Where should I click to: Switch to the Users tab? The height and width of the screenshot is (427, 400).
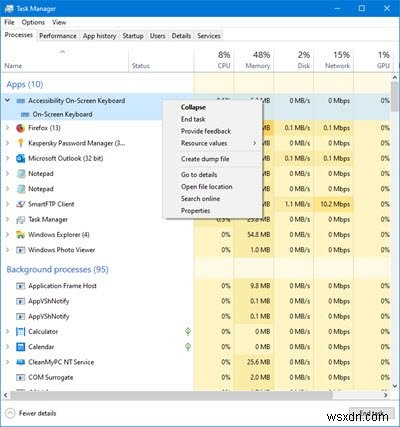(x=157, y=36)
